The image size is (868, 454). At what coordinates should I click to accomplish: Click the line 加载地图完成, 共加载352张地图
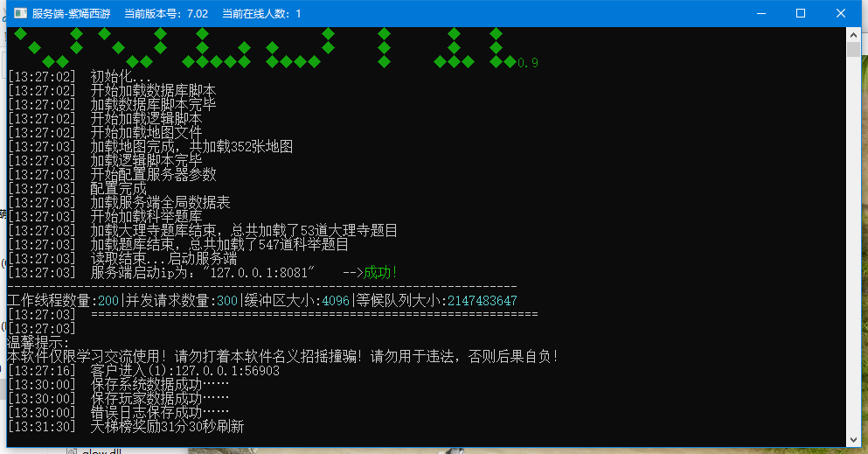tap(191, 146)
